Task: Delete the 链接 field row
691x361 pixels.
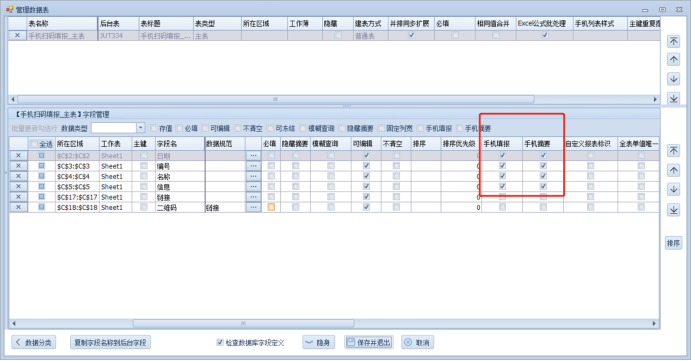Action: pos(18,197)
